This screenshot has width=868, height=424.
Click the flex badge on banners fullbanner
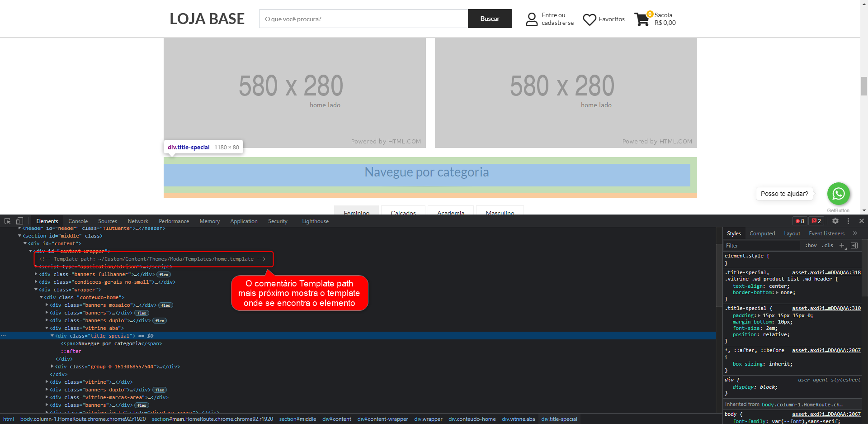click(164, 275)
